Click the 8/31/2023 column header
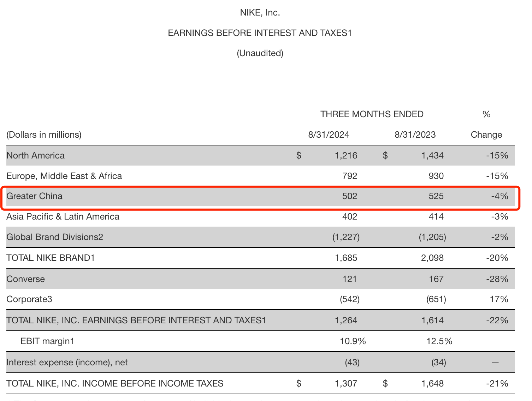 [415, 135]
